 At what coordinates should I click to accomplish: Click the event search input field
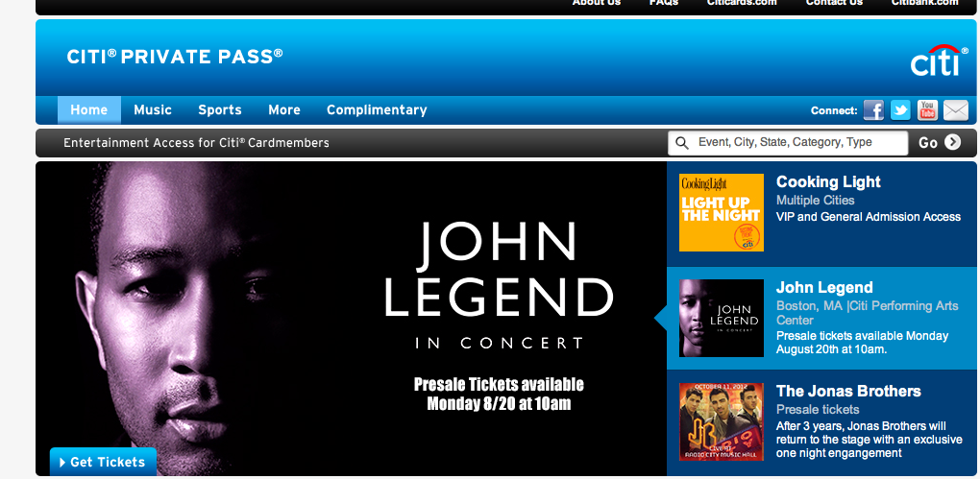click(x=788, y=143)
